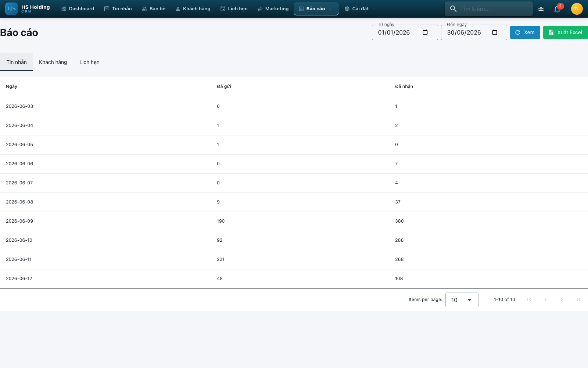Screen dimensions: 588x368
Task: Open the Items per page dropdown
Action: tap(462, 300)
